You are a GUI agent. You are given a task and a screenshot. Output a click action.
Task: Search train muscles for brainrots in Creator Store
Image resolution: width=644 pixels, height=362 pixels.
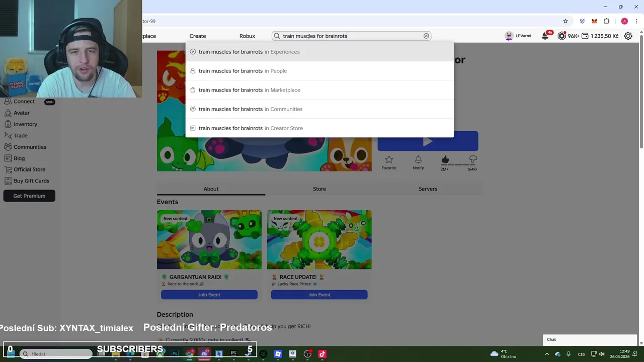319,128
